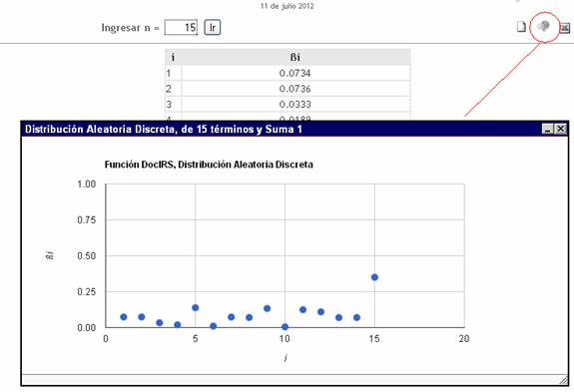Click the blank page icon in the toolbar
This screenshot has height=392, width=574.
click(x=521, y=27)
